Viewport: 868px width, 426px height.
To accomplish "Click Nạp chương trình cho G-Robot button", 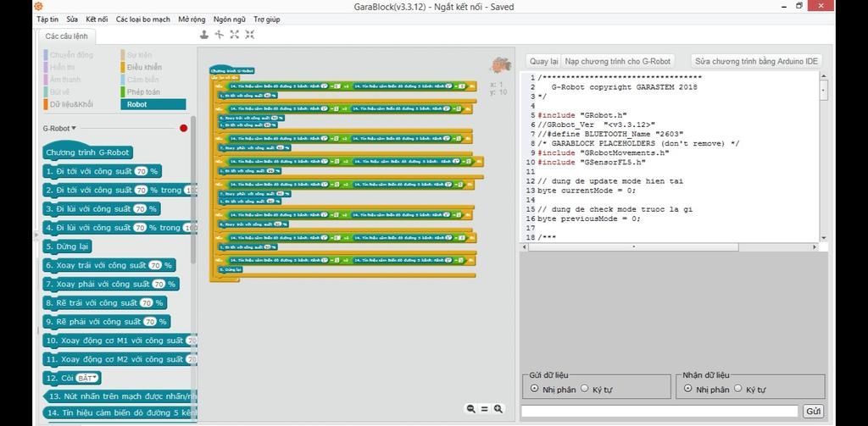I will tap(618, 61).
